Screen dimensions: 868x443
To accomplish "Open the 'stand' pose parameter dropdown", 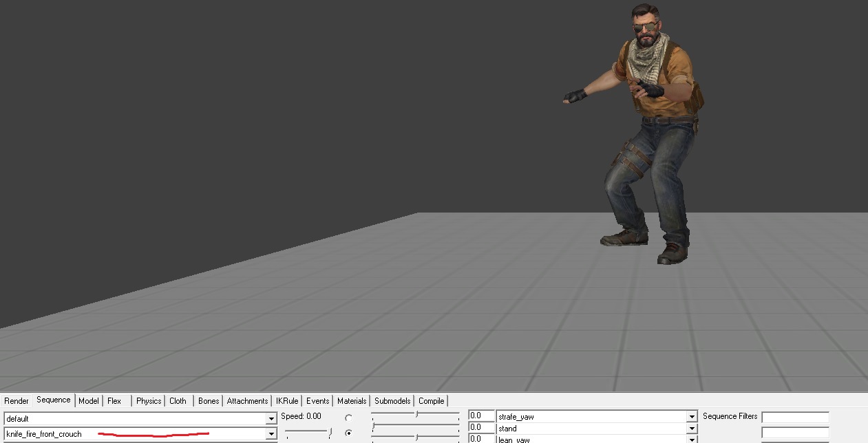I will click(691, 429).
